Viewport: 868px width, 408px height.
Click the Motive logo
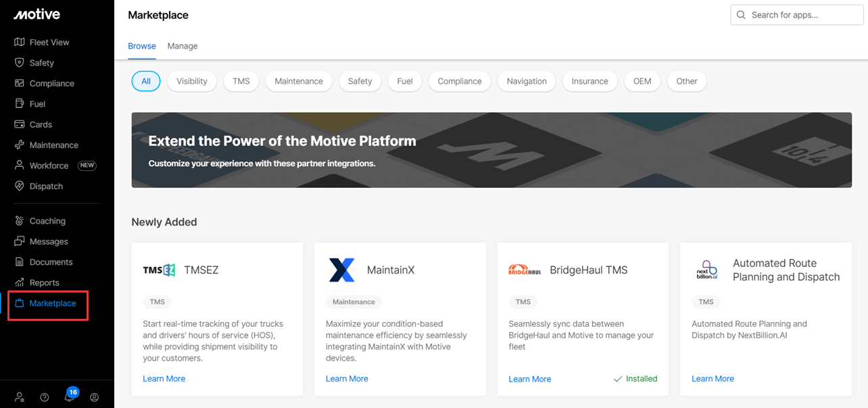(37, 14)
